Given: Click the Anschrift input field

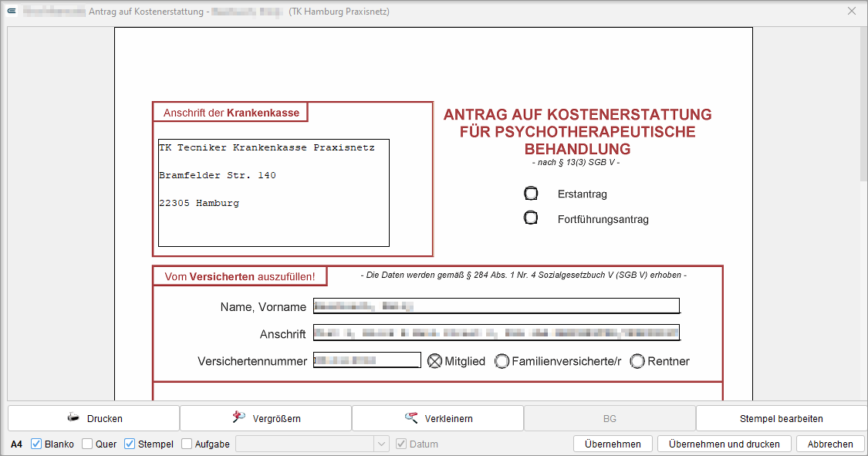Looking at the screenshot, I should [497, 333].
